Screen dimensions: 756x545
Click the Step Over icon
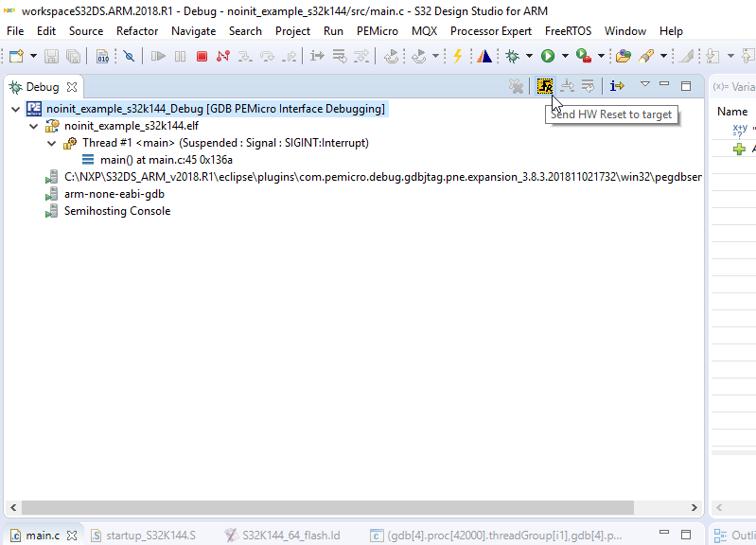tap(267, 57)
